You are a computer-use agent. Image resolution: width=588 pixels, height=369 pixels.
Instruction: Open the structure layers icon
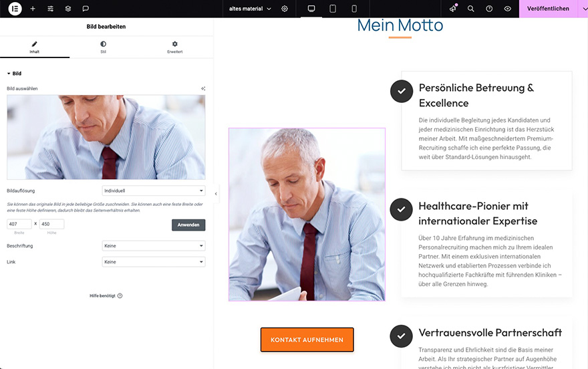coord(68,8)
